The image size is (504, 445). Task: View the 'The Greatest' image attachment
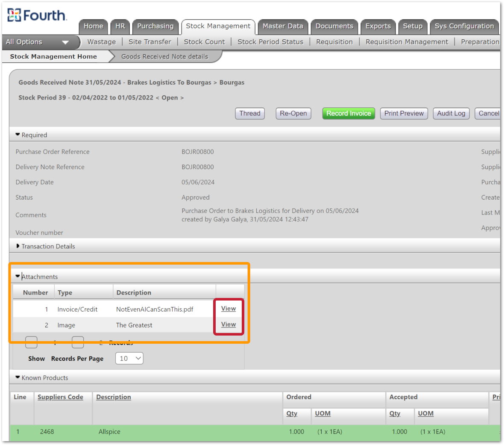[229, 324]
